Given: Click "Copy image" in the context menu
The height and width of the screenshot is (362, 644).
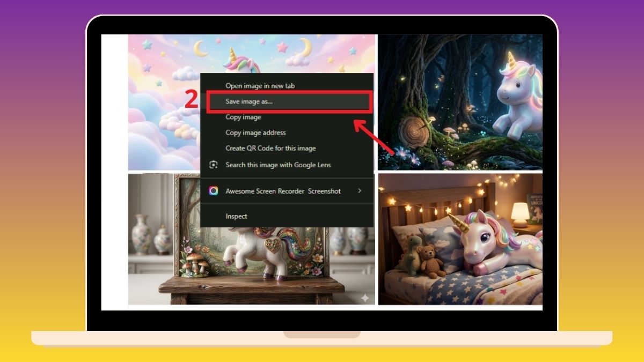Looking at the screenshot, I should [243, 117].
